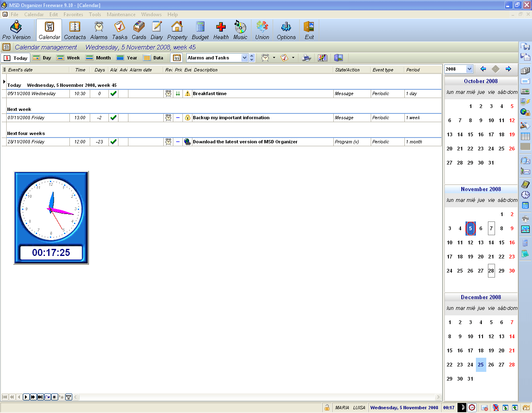Select December 25 in mini calendar
Screen dimensions: 532x413
coord(481,364)
